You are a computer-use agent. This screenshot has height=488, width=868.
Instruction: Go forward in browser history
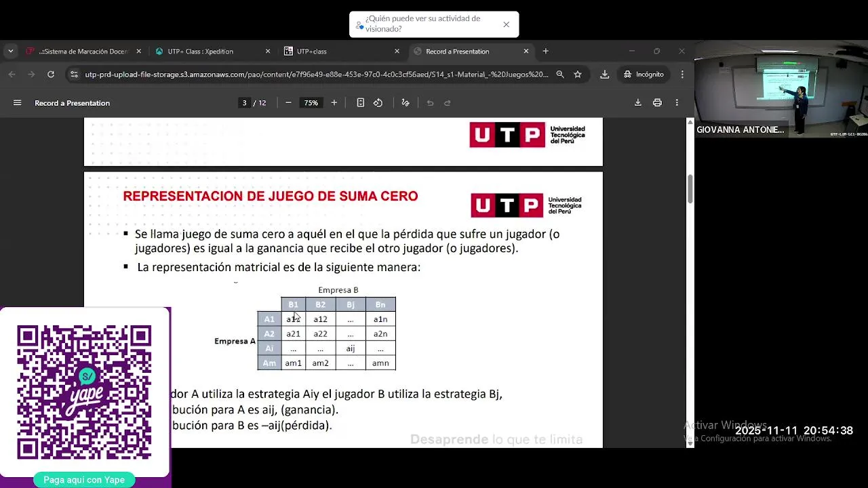pyautogui.click(x=31, y=75)
